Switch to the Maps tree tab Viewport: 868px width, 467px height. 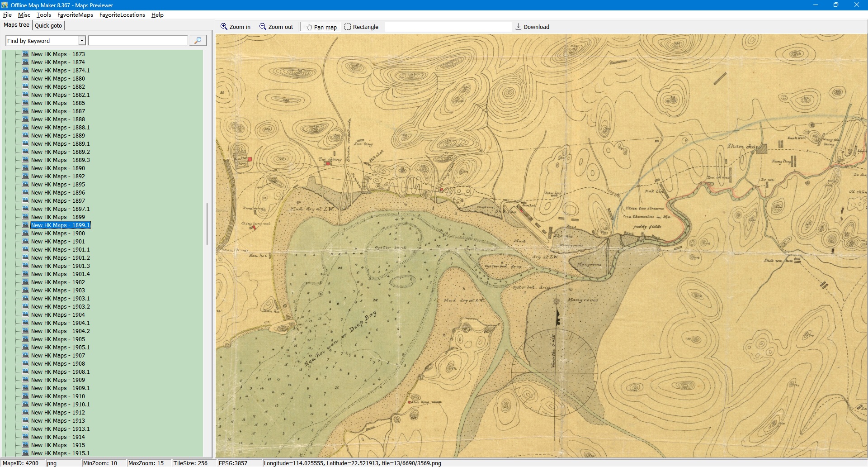[16, 25]
